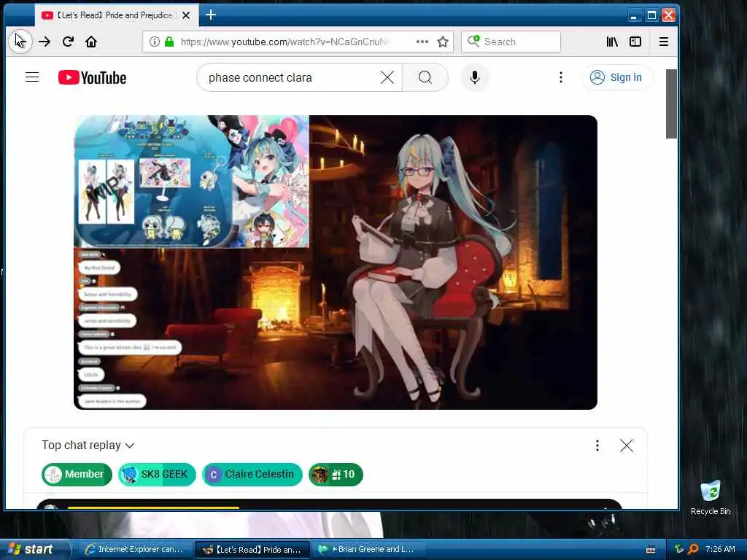This screenshot has width=747, height=560.
Task: Click the gifted 10 memberships chip
Action: tap(336, 474)
